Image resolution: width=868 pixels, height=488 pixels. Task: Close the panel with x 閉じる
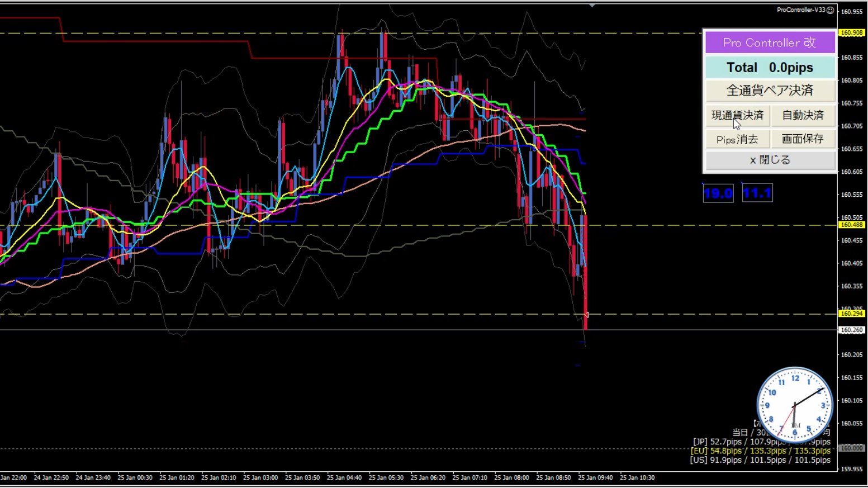click(x=770, y=160)
